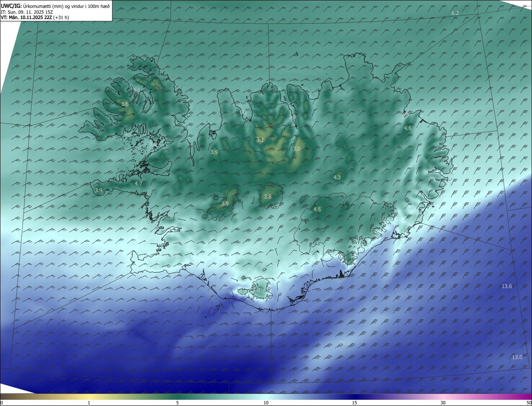Click the 3.9 label nearest the 4.7 label
Image resolution: width=532 pixels, height=406 pixels.
(99, 190)
